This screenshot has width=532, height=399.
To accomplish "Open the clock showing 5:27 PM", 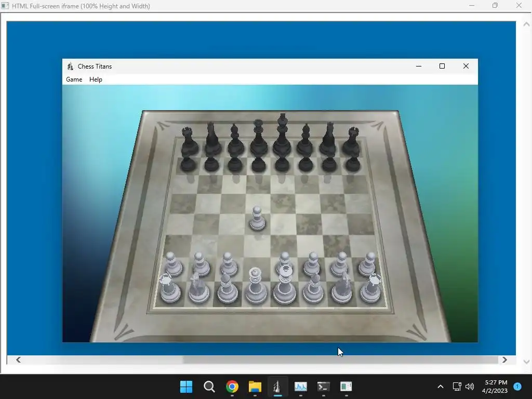I will (x=495, y=387).
